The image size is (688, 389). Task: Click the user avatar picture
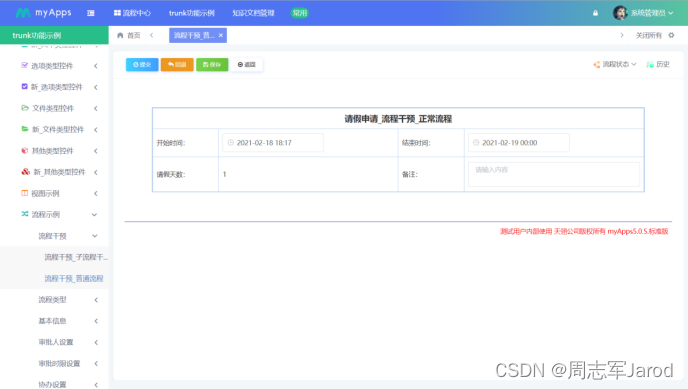(x=620, y=13)
